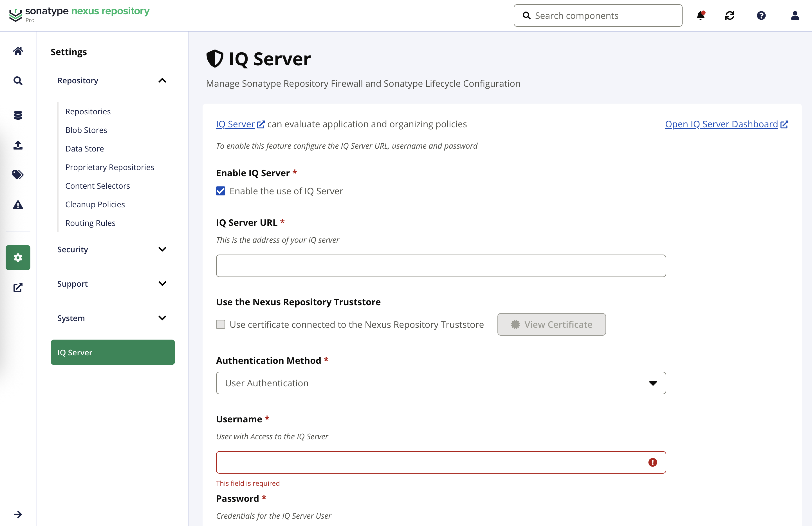Open the notifications bell icon
The width and height of the screenshot is (812, 526).
[x=700, y=15]
